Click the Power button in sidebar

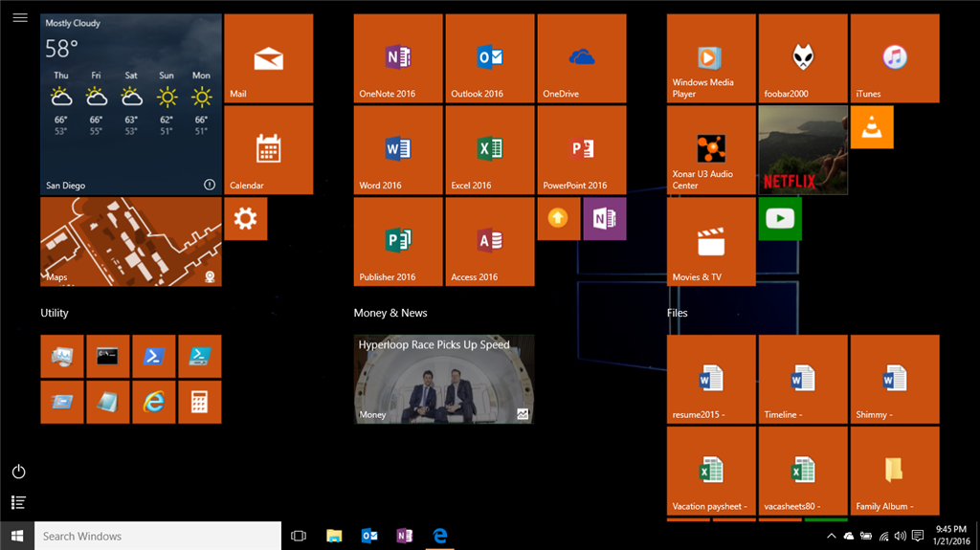[x=19, y=472]
